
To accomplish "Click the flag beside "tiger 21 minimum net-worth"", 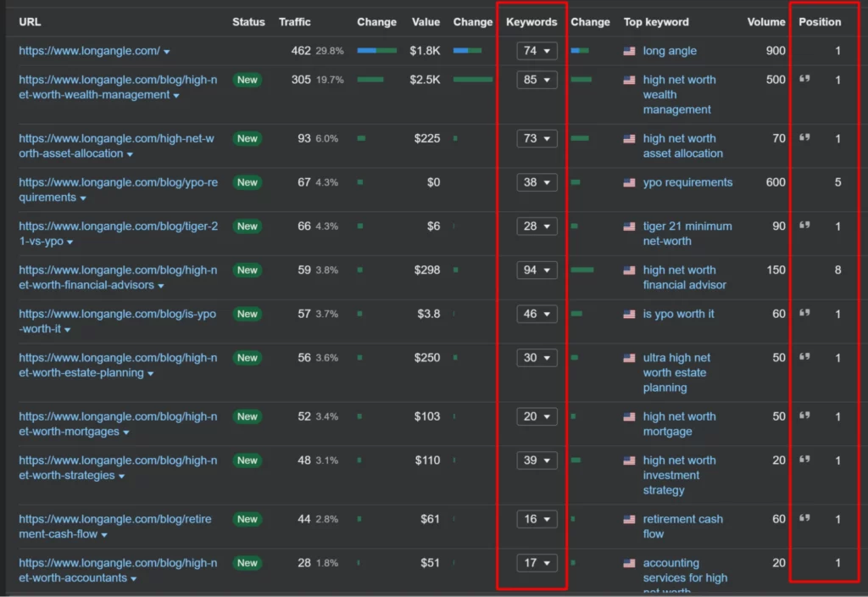I will click(628, 226).
